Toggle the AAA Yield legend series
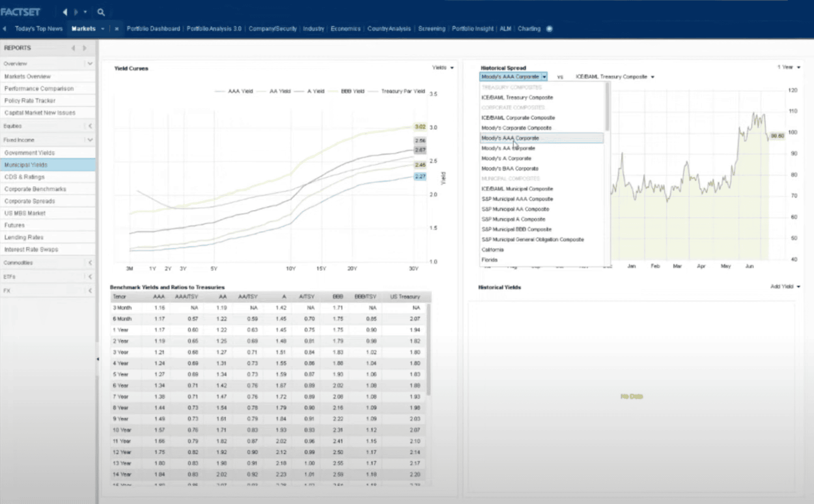The image size is (814, 504). [234, 91]
